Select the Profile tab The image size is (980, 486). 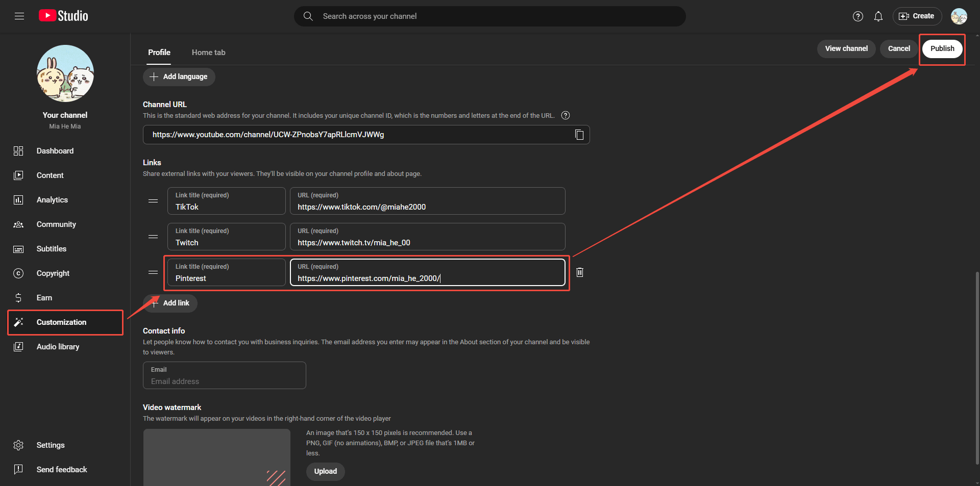[x=159, y=53]
